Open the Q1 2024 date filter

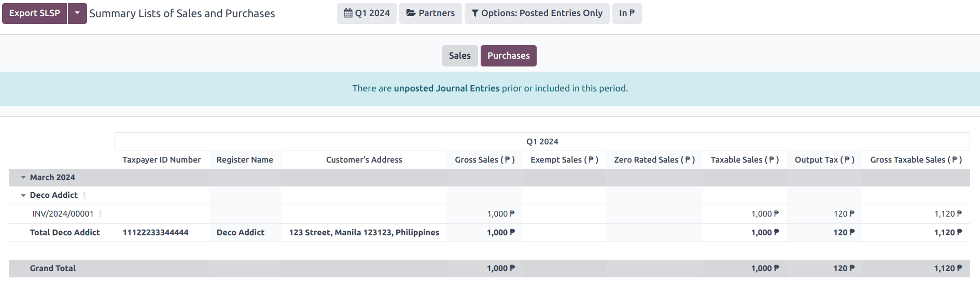367,14
